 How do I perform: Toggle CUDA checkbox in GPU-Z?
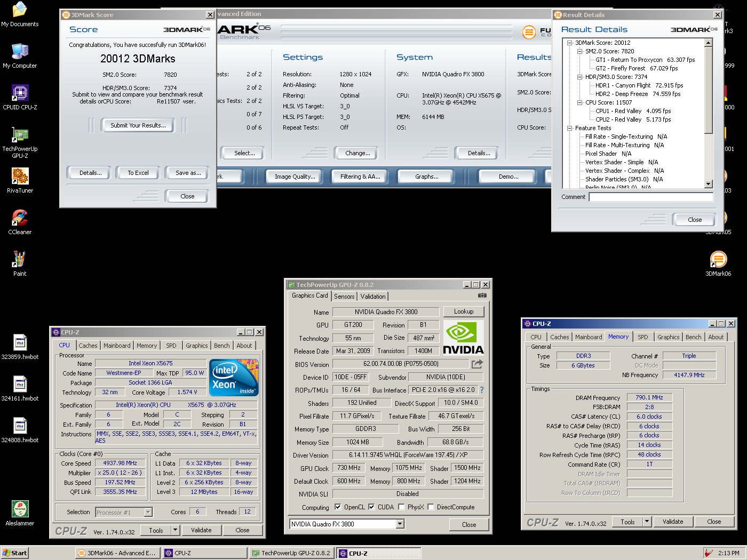[x=371, y=507]
